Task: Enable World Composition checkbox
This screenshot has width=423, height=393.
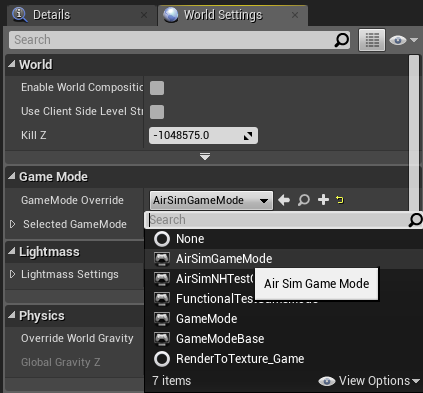Action: point(157,88)
